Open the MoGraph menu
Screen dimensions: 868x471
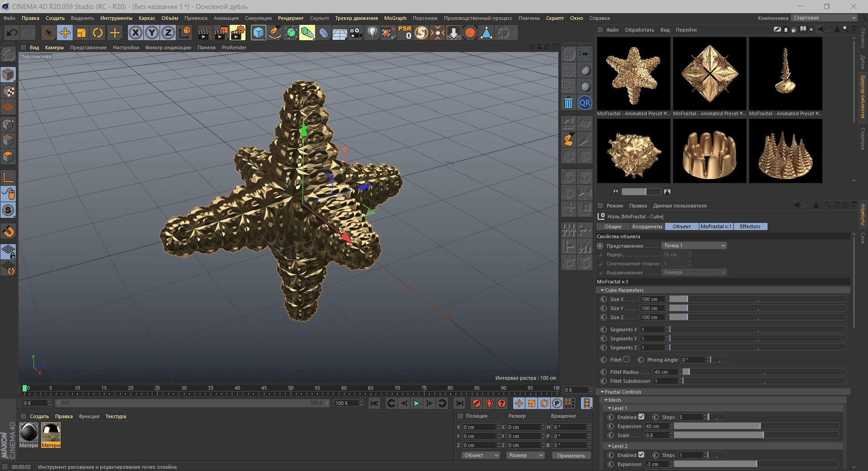pos(395,18)
